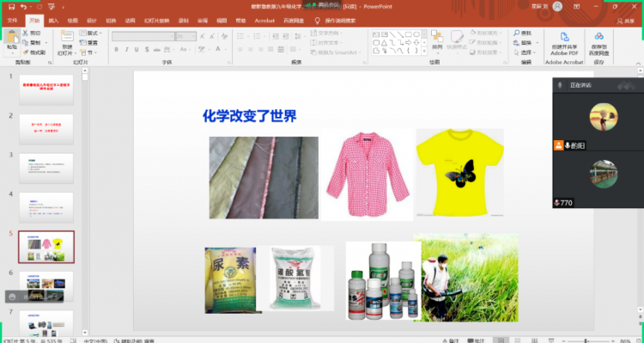
Task: Find text with 查找
Action: tap(522, 33)
